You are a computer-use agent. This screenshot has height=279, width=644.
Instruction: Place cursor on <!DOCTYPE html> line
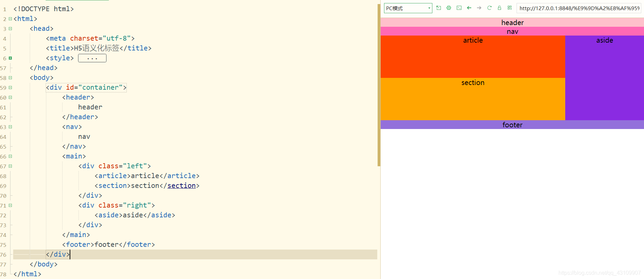[44, 9]
